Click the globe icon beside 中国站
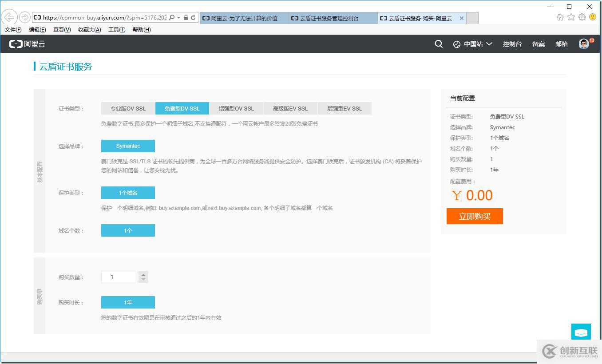The image size is (602, 364). coord(456,44)
